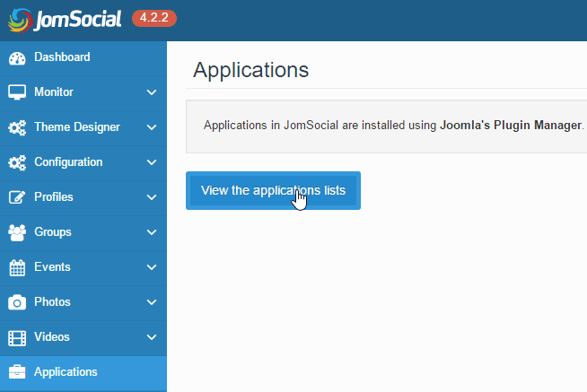Click the Photos camera icon
The width and height of the screenshot is (587, 392).
[x=17, y=302]
